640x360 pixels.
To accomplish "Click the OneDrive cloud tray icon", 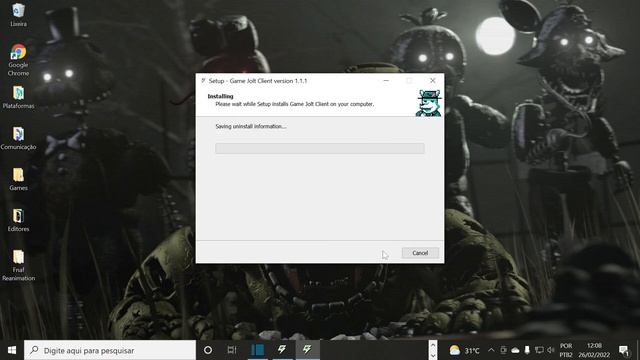I will tap(515, 350).
